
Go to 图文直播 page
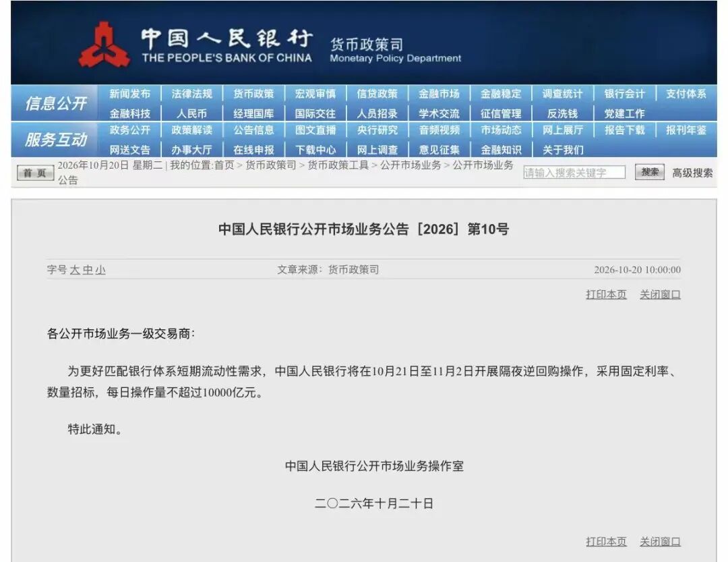coord(315,130)
